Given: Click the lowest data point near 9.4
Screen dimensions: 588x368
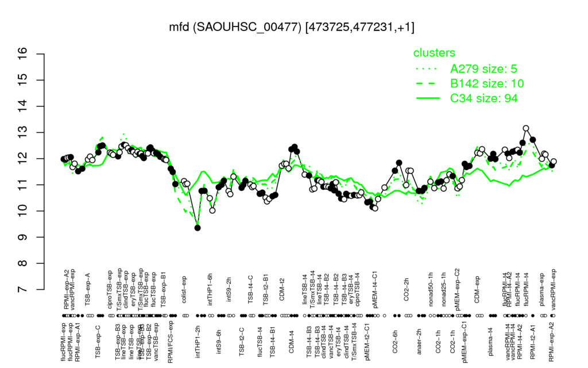Looking at the screenshot, I should pos(198,228).
